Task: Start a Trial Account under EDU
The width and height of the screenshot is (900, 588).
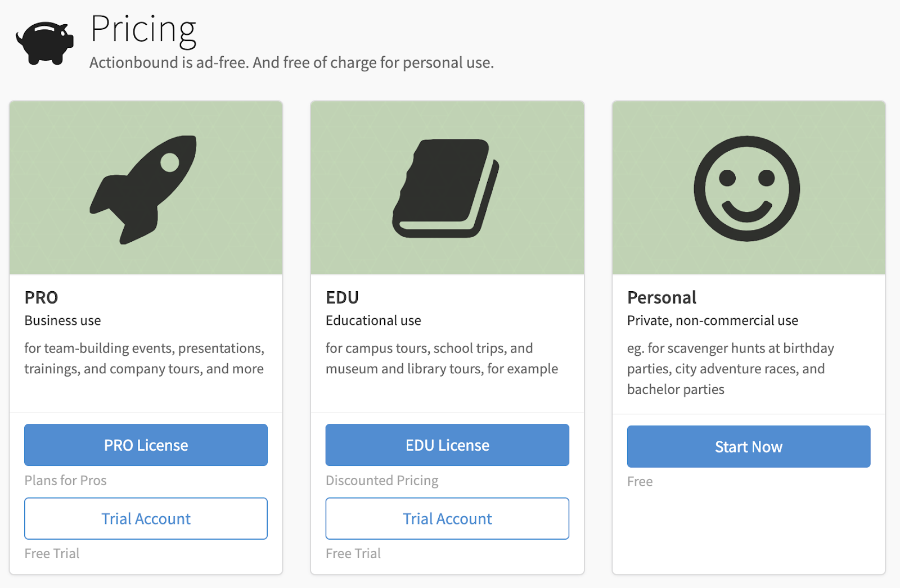Action: (x=447, y=518)
